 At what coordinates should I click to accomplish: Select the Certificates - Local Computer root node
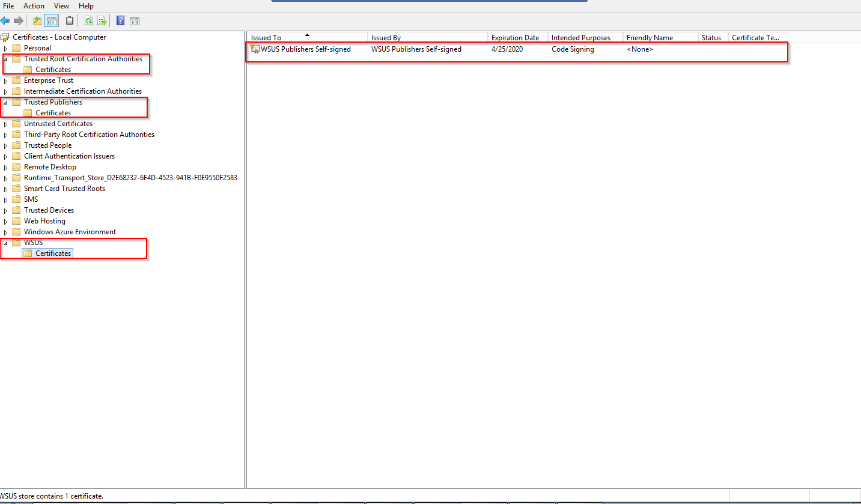tap(59, 37)
